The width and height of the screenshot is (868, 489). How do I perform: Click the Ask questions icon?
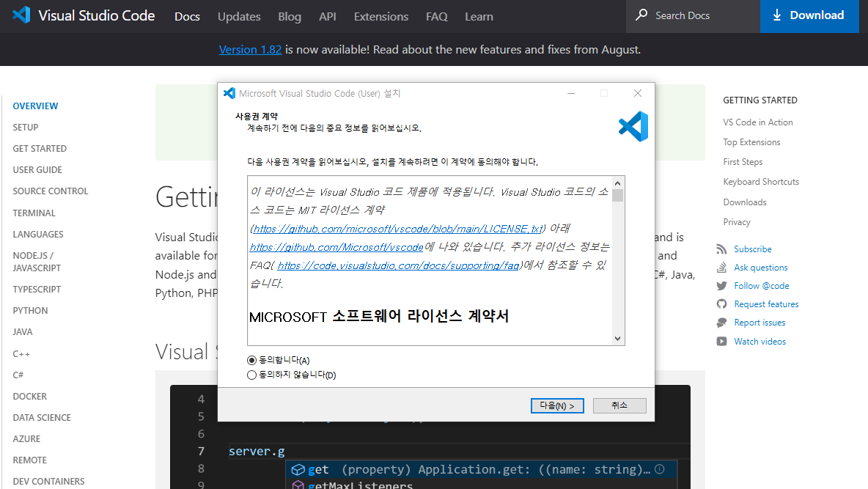(x=721, y=268)
